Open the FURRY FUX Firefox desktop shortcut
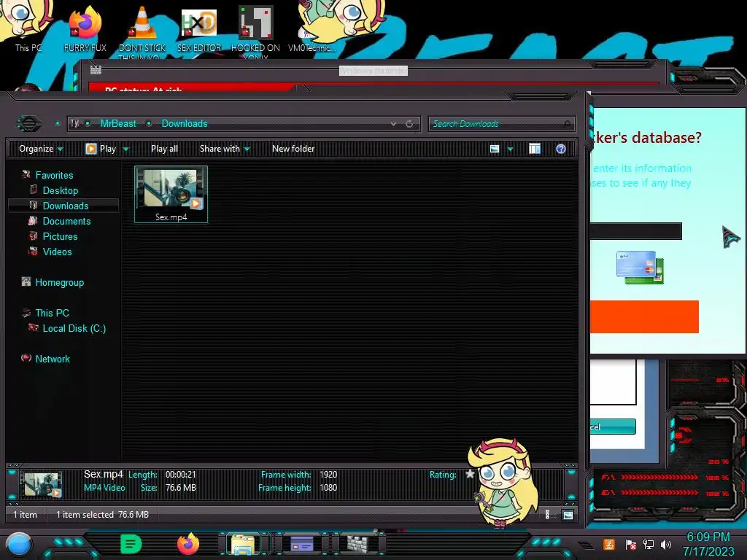The image size is (747, 560). click(85, 28)
